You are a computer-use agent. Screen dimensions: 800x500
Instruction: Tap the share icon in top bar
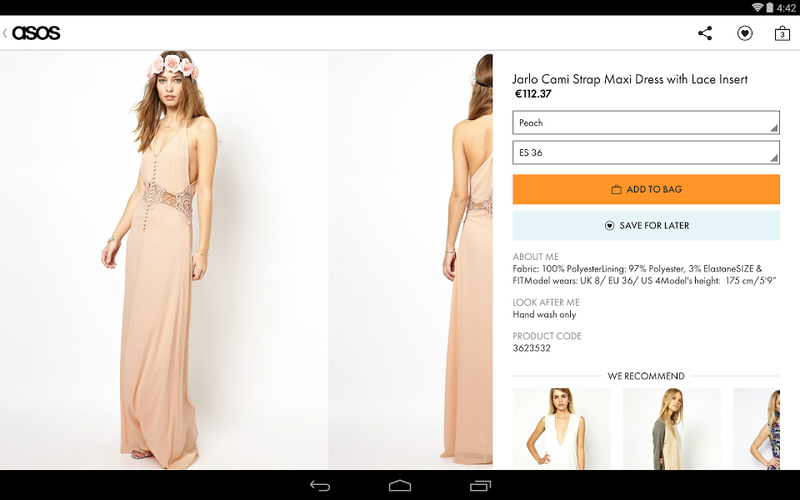tap(705, 33)
